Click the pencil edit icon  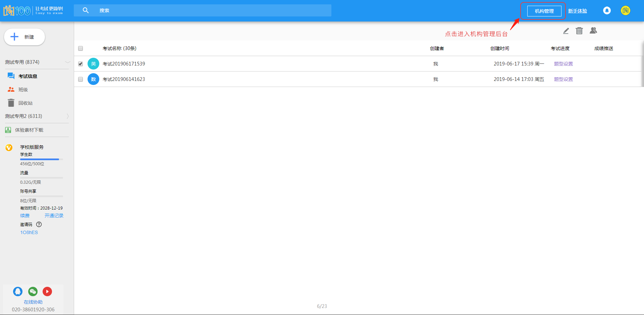coord(566,31)
